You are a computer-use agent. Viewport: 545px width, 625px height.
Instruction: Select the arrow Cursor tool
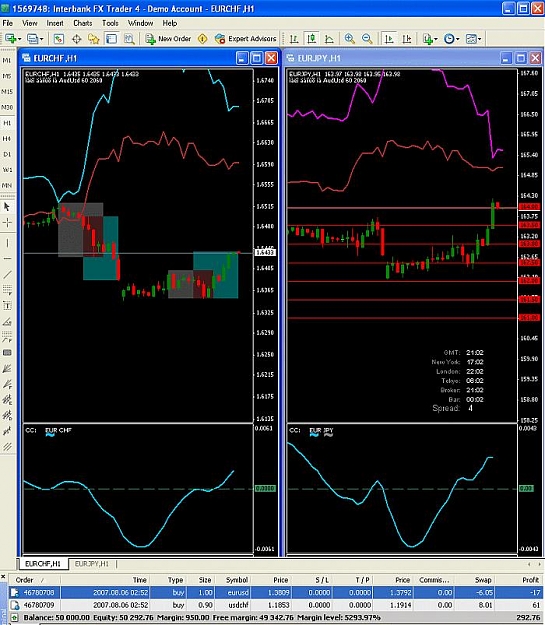pos(7,206)
